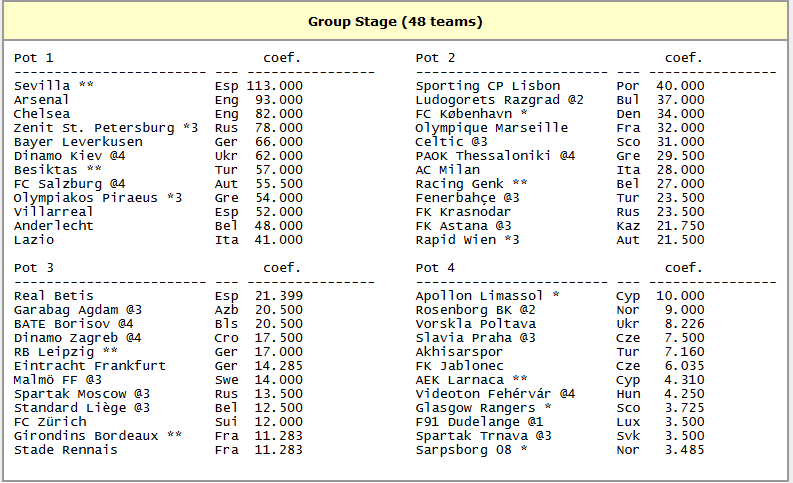Click team name 'FK Krasnodar'
793x483 pixels.
coord(463,212)
